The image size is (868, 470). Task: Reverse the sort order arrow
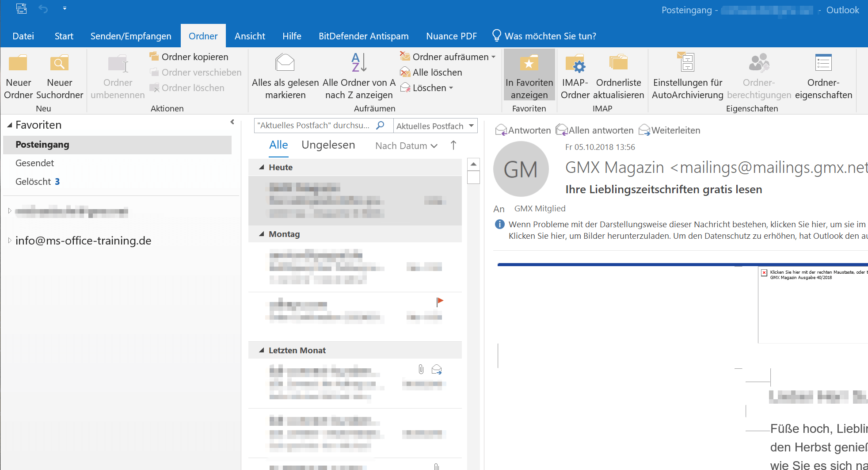click(453, 145)
